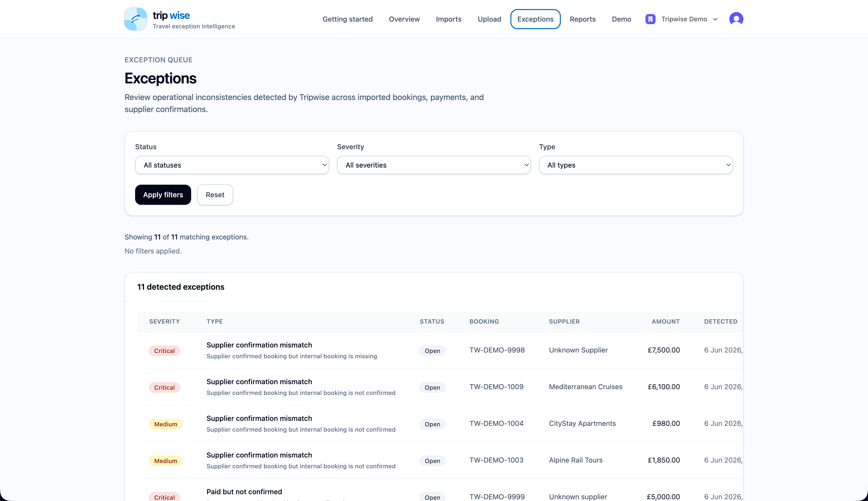Screen dimensions: 868x501
Task: Click Critical badge for TW-DEMO-1009
Action: click(165, 387)
